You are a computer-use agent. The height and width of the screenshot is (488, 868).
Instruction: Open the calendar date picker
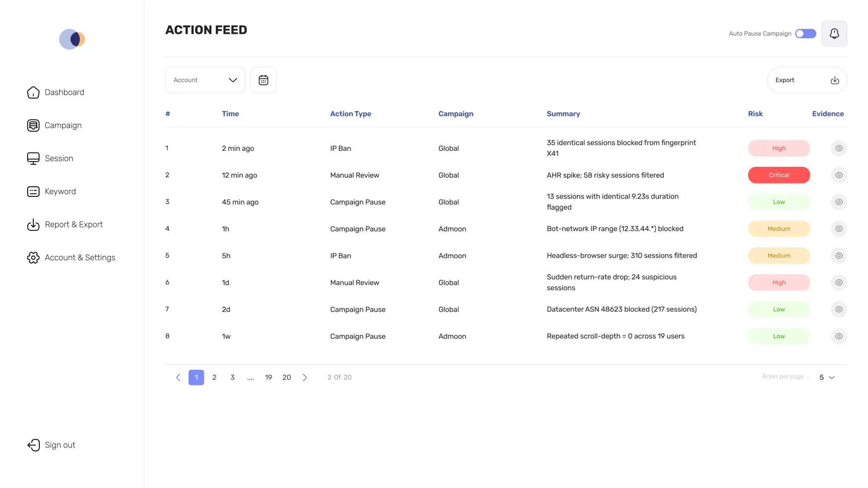pos(263,80)
